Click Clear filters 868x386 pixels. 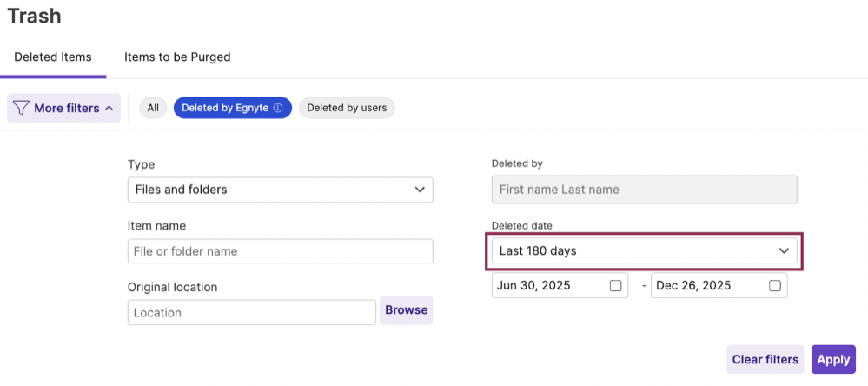[x=765, y=359]
